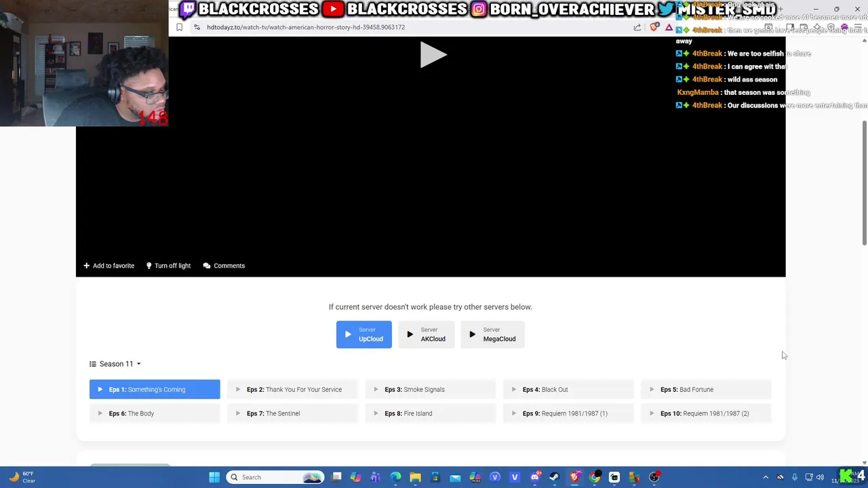Open Microsoft Teams from the taskbar
The height and width of the screenshot is (488, 868).
click(x=376, y=477)
